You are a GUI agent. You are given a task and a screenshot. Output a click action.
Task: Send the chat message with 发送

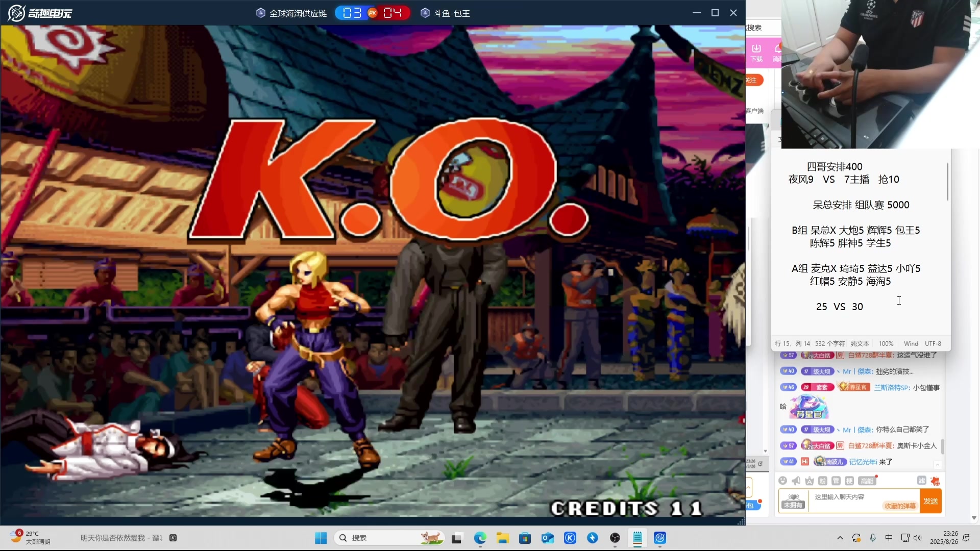pos(930,501)
